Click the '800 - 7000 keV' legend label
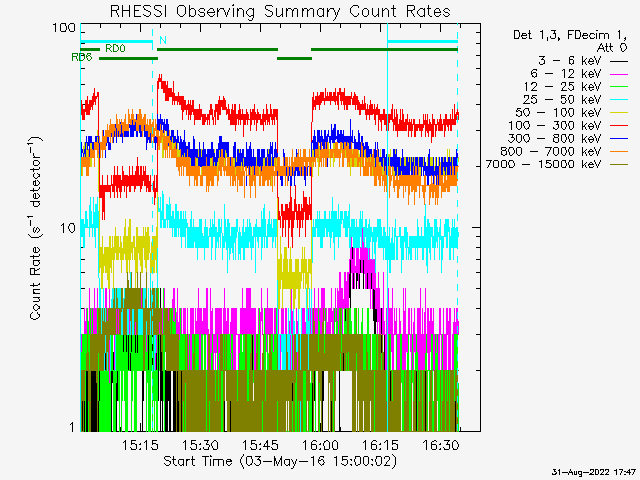 pyautogui.click(x=551, y=151)
